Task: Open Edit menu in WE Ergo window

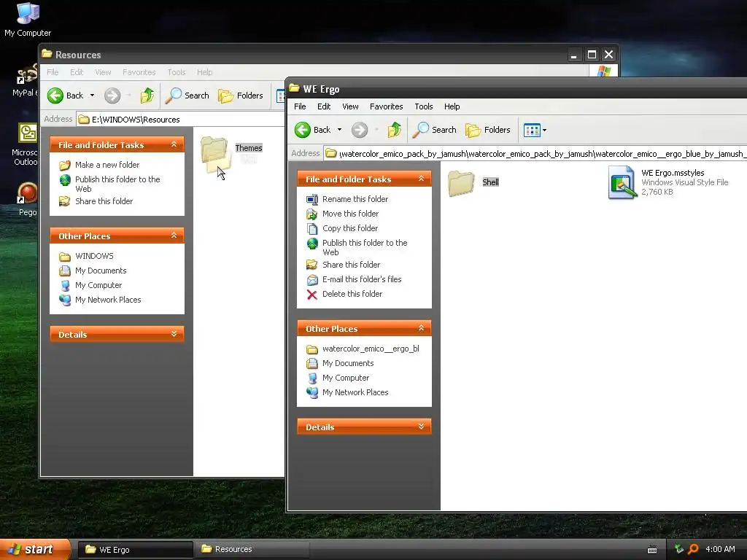Action: [x=324, y=106]
